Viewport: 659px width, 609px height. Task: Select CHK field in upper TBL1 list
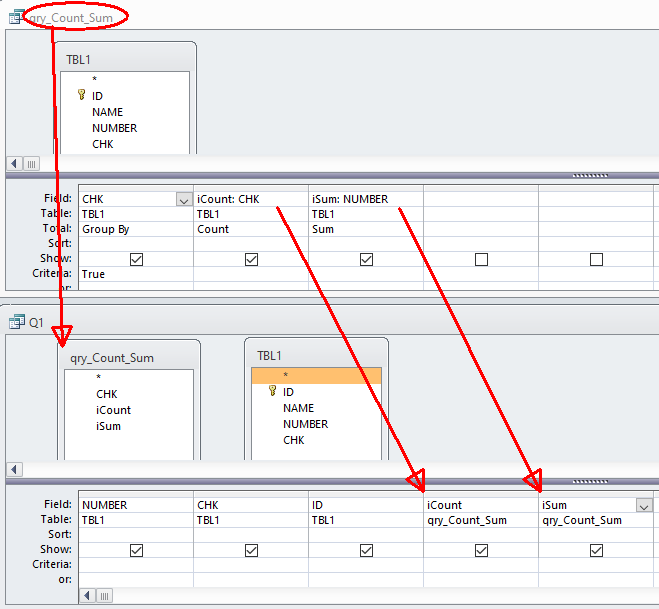pos(125,144)
